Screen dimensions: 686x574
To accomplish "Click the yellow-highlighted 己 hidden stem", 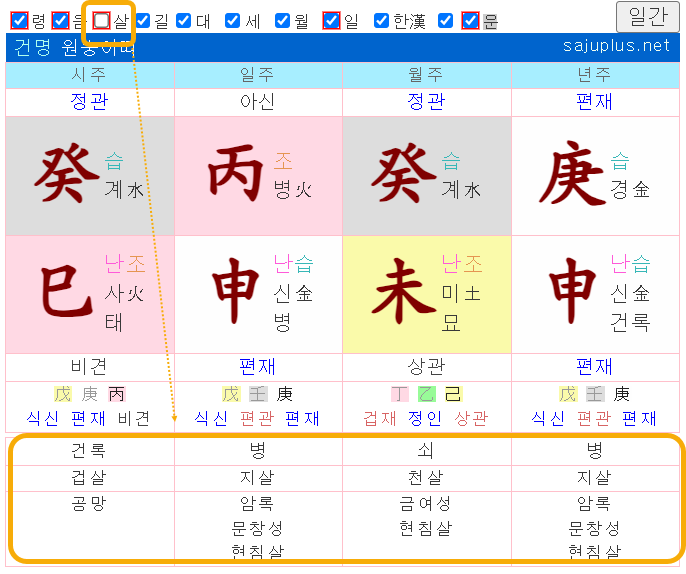I will tap(454, 395).
